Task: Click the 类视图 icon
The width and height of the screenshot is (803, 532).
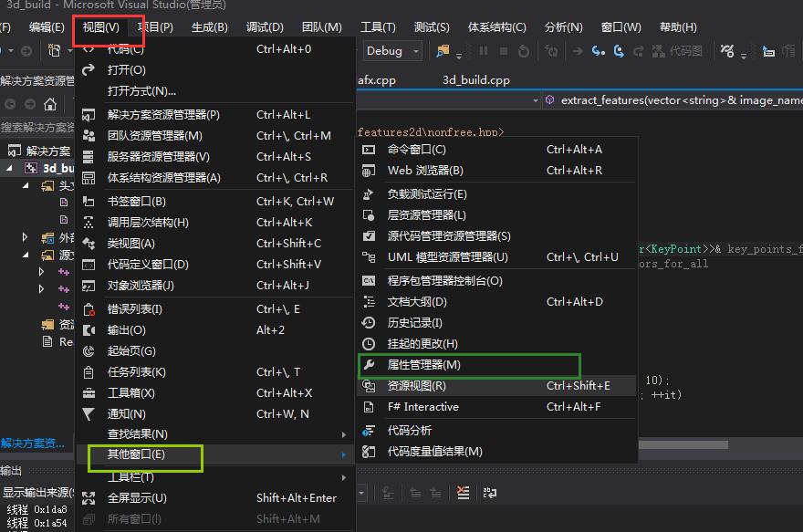Action: 89,244
